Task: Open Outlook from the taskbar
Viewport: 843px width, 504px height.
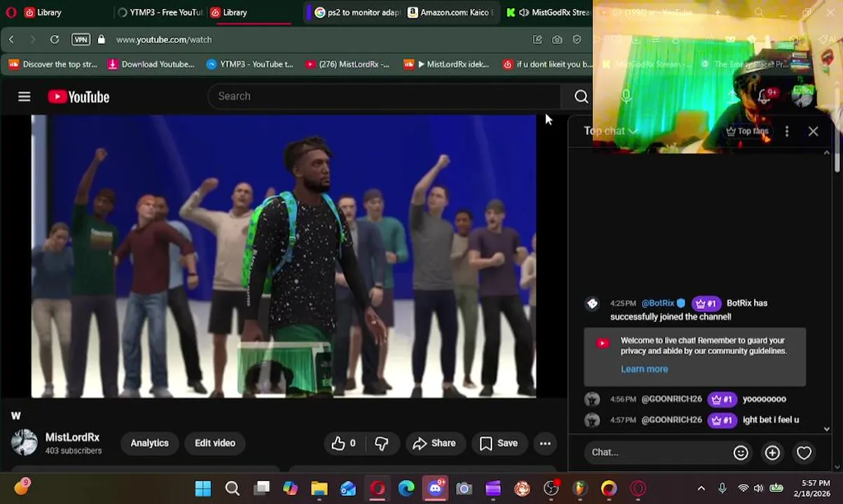Action: 348,488
